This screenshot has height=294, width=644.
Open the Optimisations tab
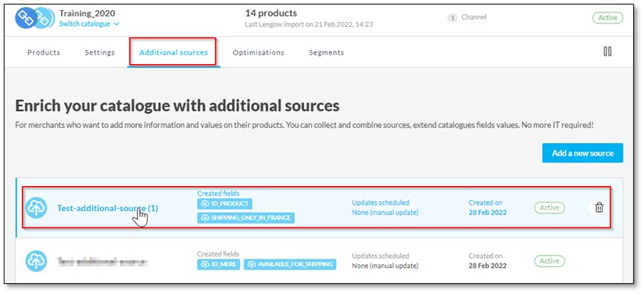click(259, 52)
